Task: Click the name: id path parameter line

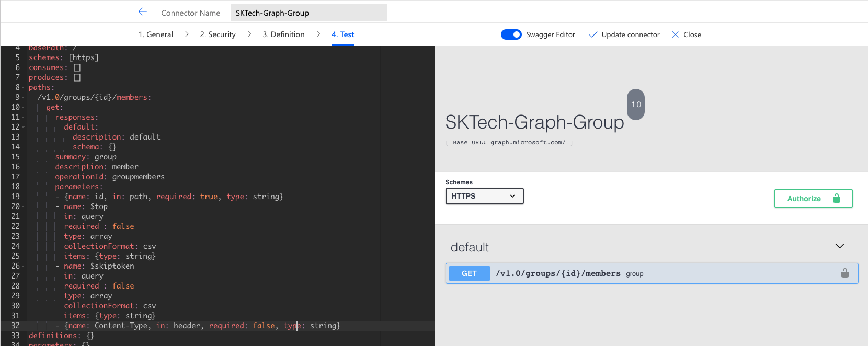Action: click(169, 197)
